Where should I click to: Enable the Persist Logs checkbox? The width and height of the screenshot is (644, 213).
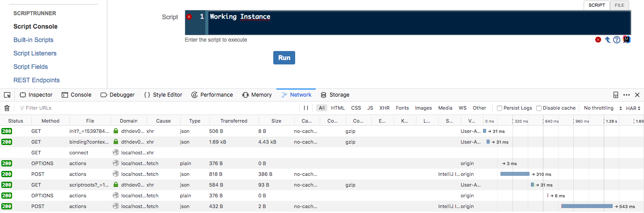point(500,108)
